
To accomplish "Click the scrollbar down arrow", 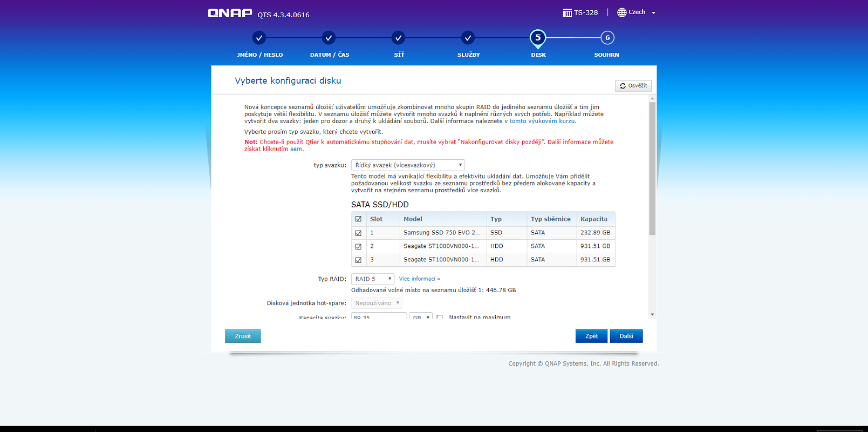I will pos(652,314).
